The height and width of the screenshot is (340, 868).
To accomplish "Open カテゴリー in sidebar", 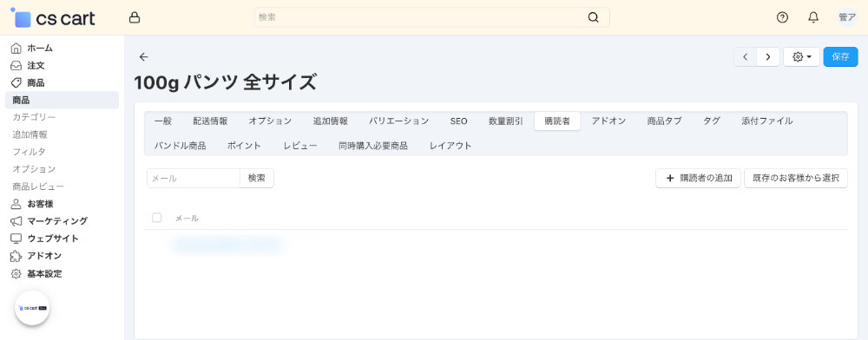I will (34, 117).
